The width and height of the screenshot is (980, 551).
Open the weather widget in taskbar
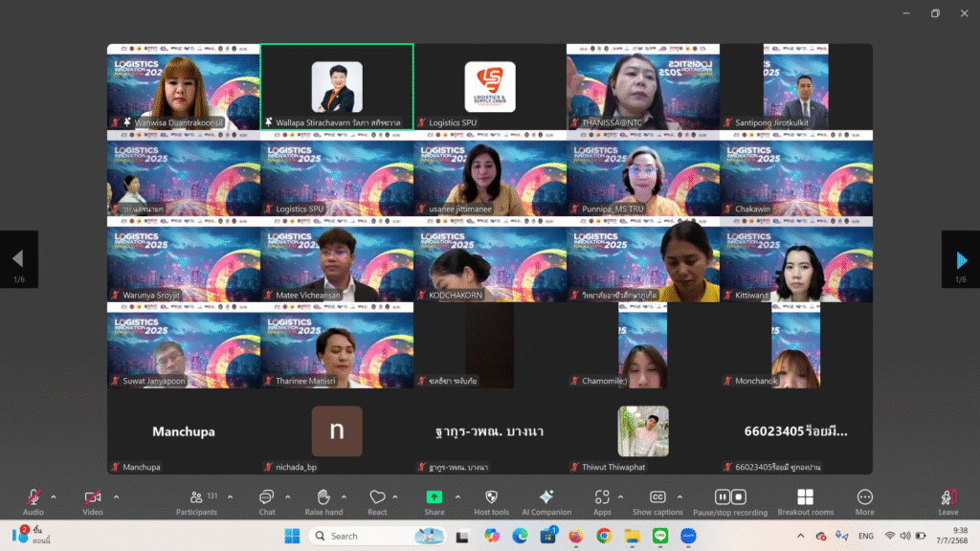coord(30,536)
